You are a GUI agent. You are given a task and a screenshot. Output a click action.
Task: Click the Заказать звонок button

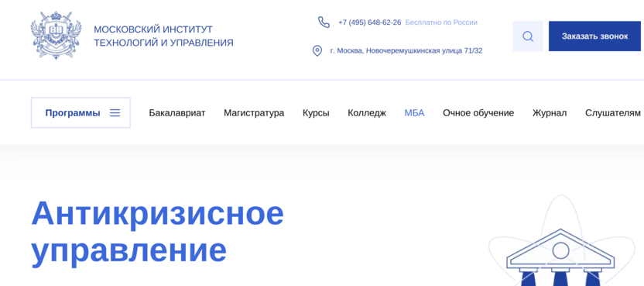pos(594,36)
